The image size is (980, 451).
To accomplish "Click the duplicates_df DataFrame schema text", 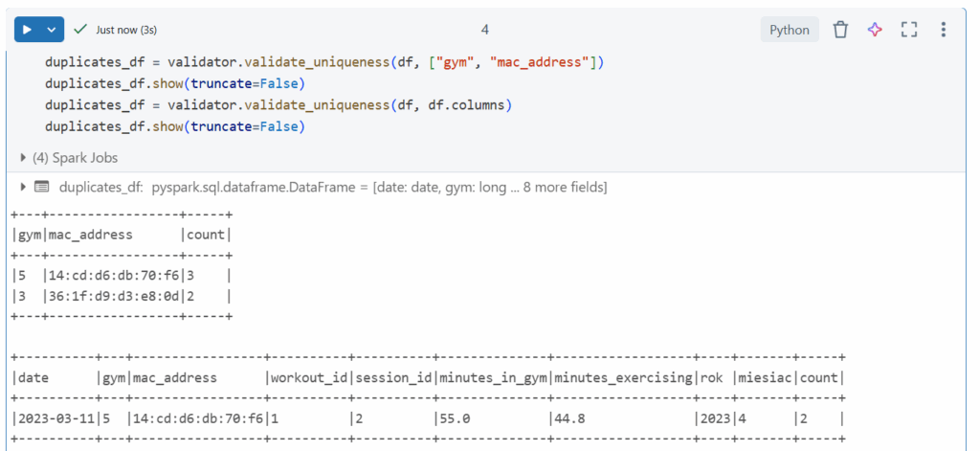I will pyautogui.click(x=332, y=187).
